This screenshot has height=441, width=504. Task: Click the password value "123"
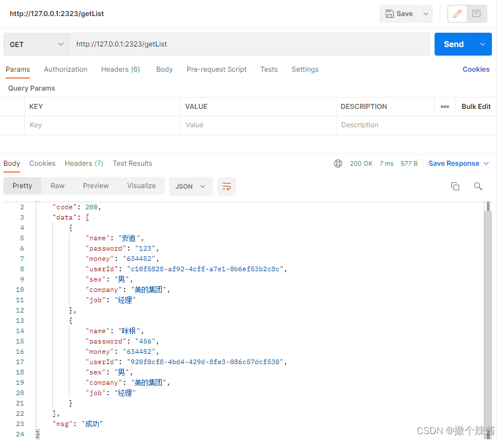point(145,248)
